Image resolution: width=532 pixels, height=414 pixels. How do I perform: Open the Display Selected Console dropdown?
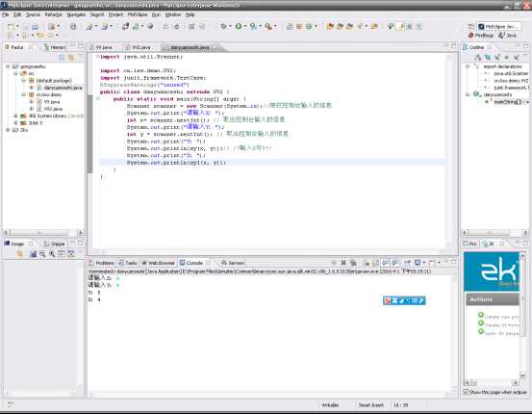pos(423,263)
